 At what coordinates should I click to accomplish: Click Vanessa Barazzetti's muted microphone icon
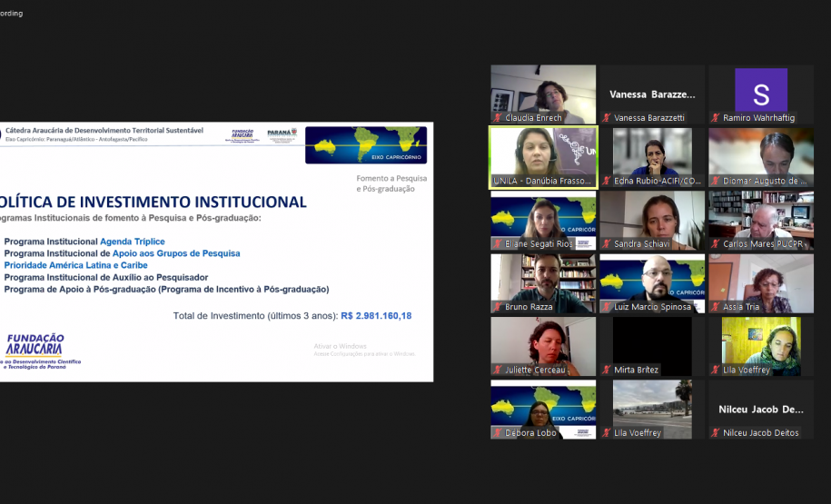[607, 118]
